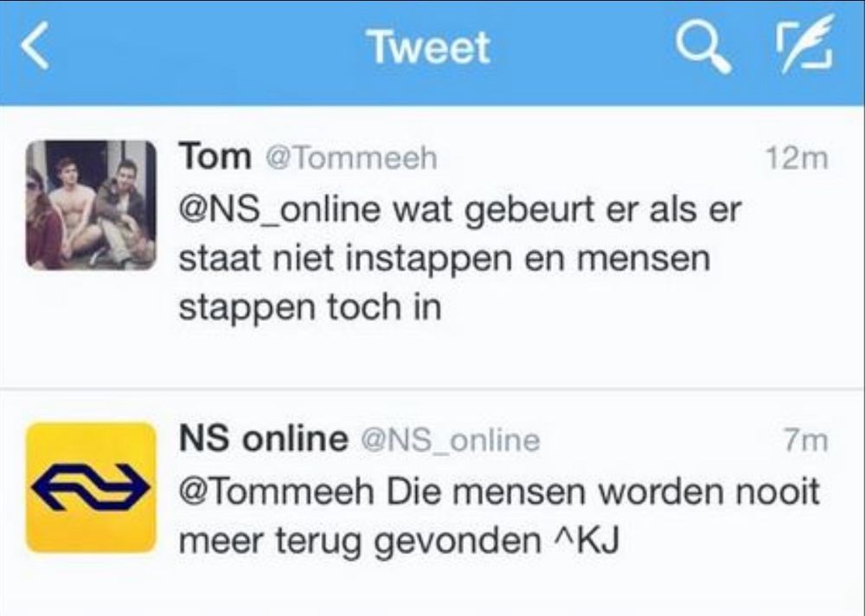This screenshot has width=865, height=616.
Task: Click the @Tommeeh mention in the NS reply
Action: click(x=277, y=491)
